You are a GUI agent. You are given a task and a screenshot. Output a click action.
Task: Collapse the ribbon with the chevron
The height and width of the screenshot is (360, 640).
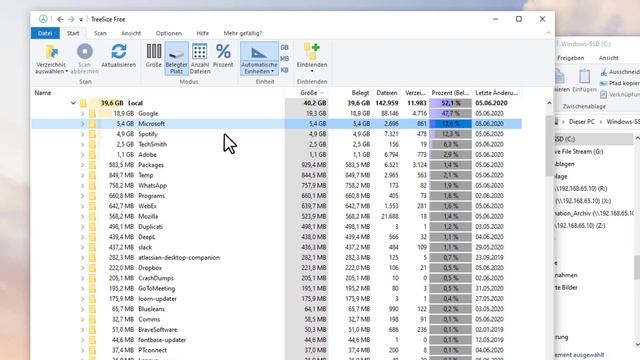(548, 33)
